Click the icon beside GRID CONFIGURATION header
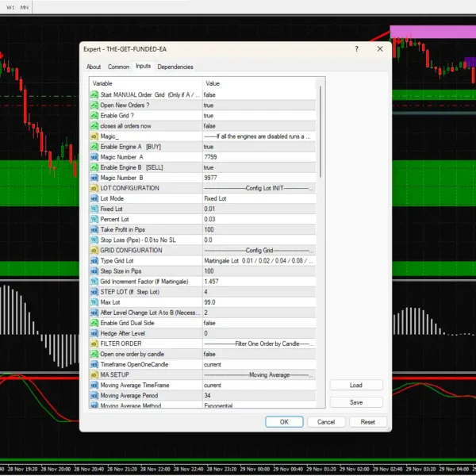 tap(94, 250)
